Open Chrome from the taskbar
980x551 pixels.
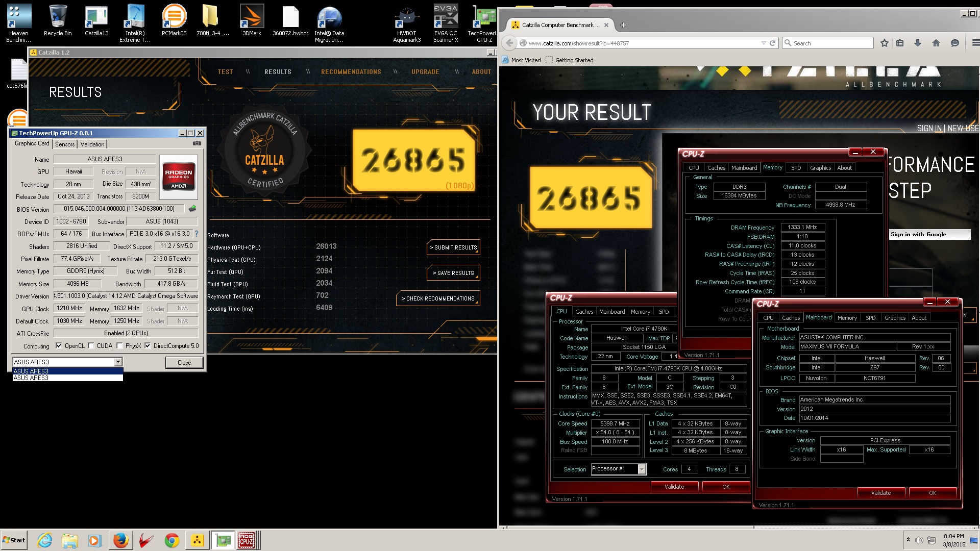pos(171,540)
